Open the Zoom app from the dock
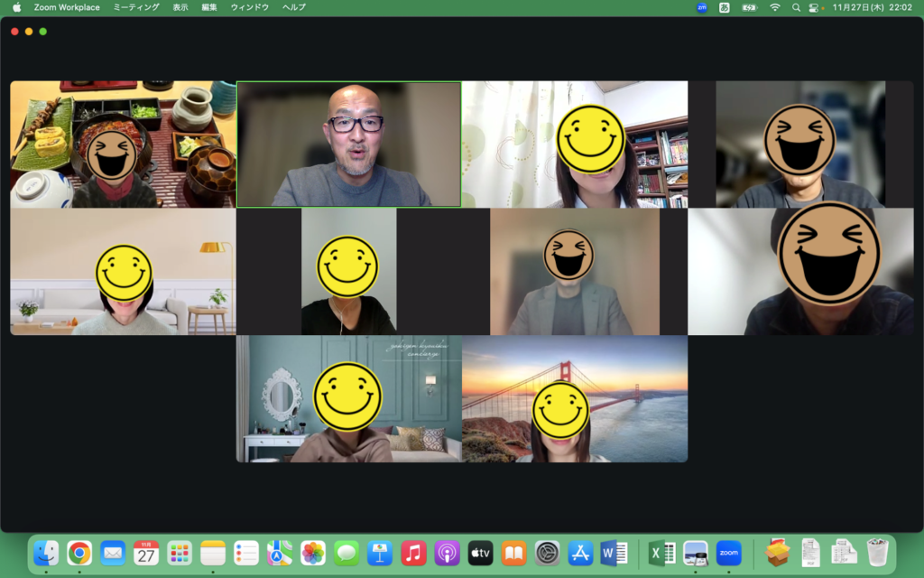 (728, 553)
